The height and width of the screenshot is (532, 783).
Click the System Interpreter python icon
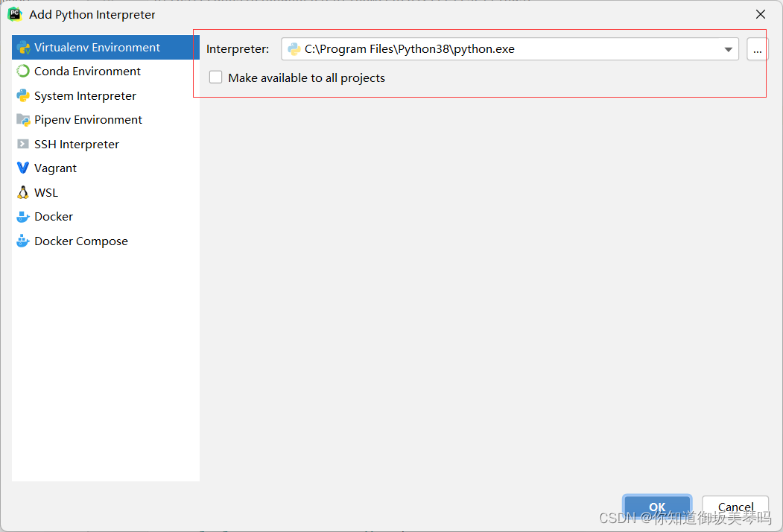pos(23,96)
